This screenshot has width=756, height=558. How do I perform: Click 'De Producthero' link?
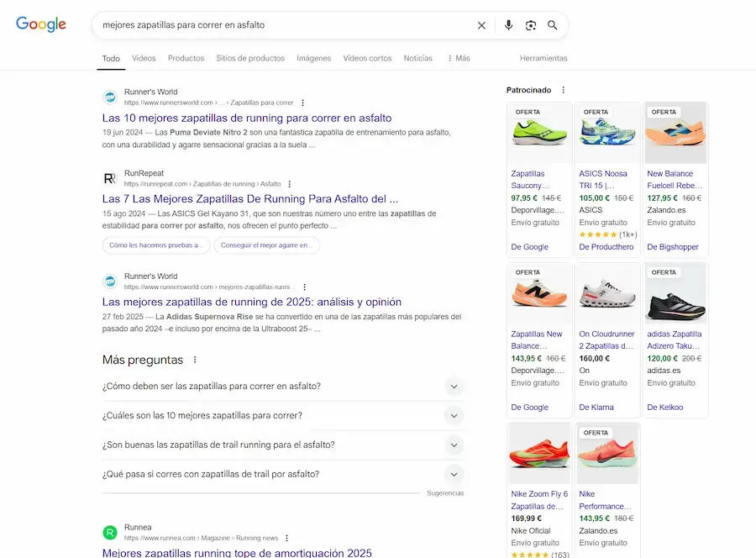pyautogui.click(x=606, y=247)
